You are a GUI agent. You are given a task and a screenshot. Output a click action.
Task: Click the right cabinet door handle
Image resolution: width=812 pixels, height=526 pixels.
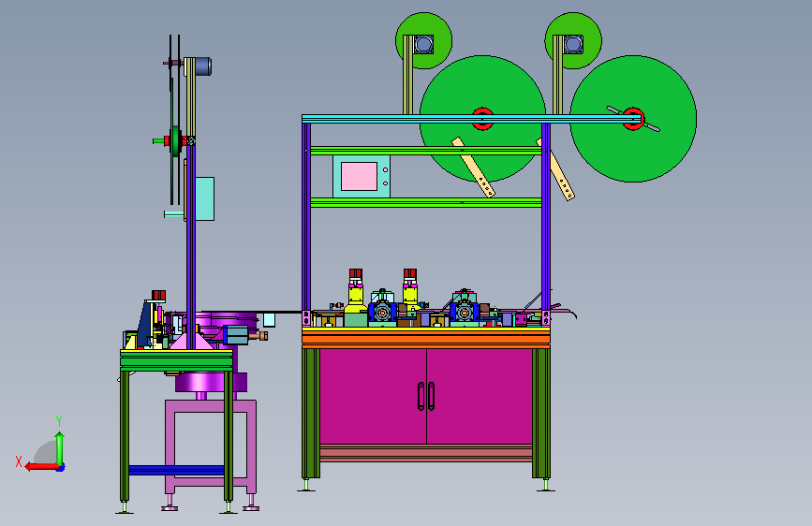point(432,397)
